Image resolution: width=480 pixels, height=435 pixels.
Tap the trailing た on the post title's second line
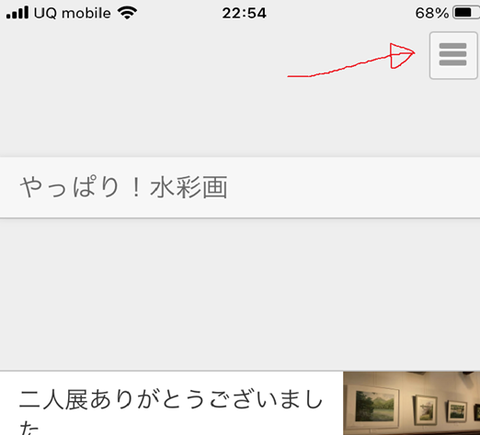click(29, 428)
